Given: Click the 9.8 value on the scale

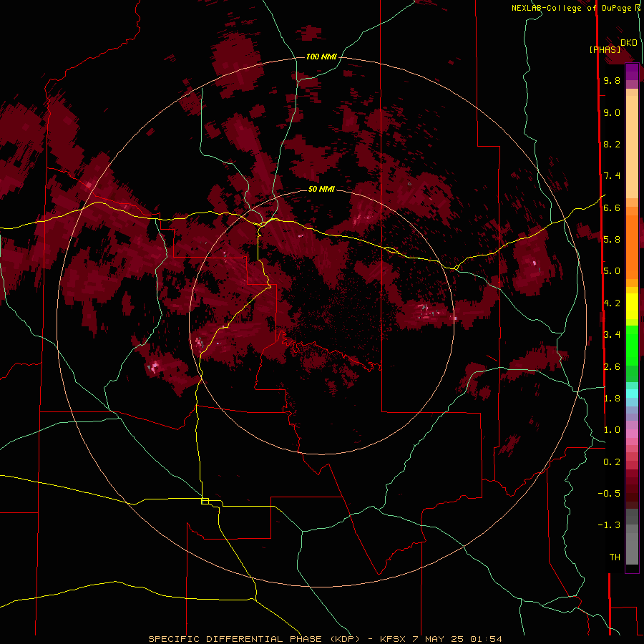Looking at the screenshot, I should (x=612, y=80).
